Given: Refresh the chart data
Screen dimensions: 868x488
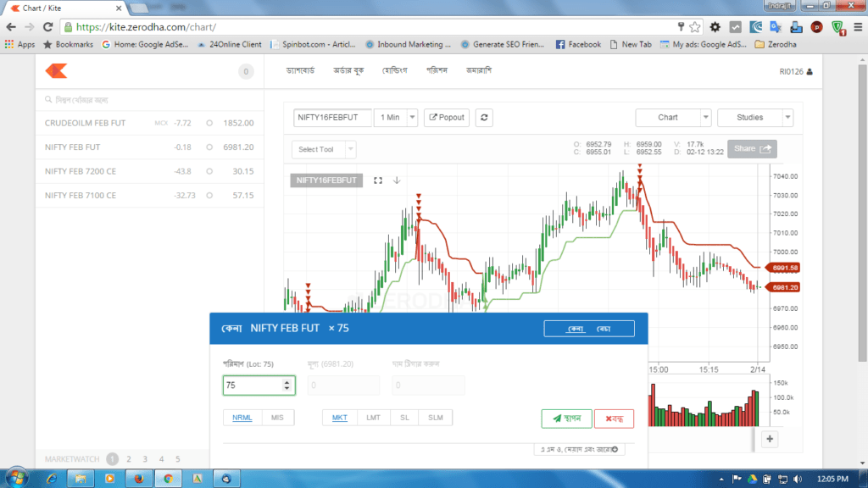Looking at the screenshot, I should (483, 118).
